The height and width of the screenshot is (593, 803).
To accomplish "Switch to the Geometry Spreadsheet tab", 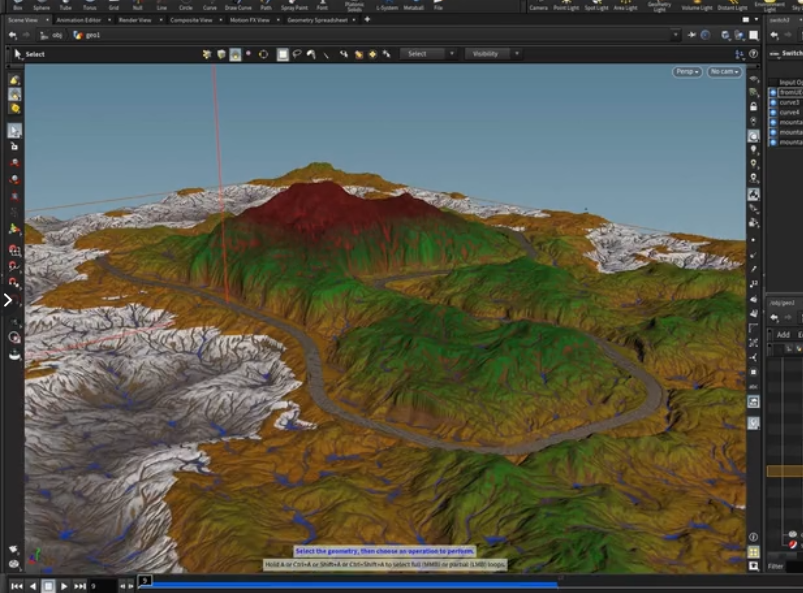I will 318,20.
